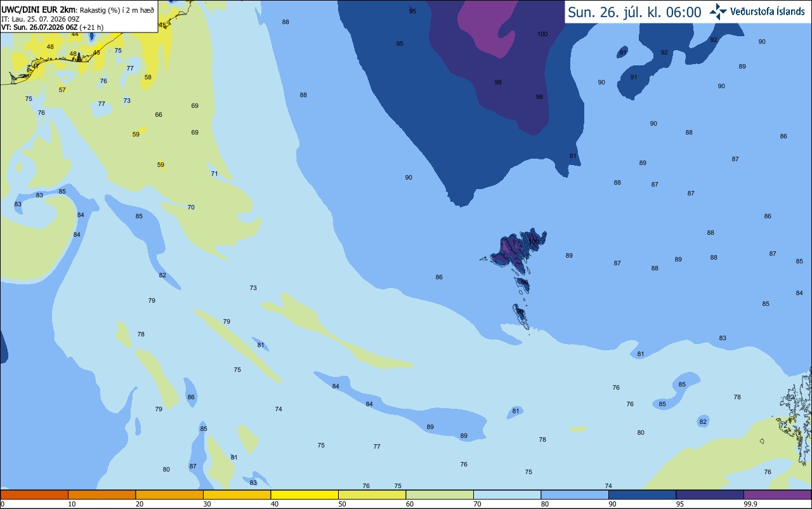The height and width of the screenshot is (509, 812).
Task: Click the 60–70 pale green legend swatch
Action: coord(440,494)
